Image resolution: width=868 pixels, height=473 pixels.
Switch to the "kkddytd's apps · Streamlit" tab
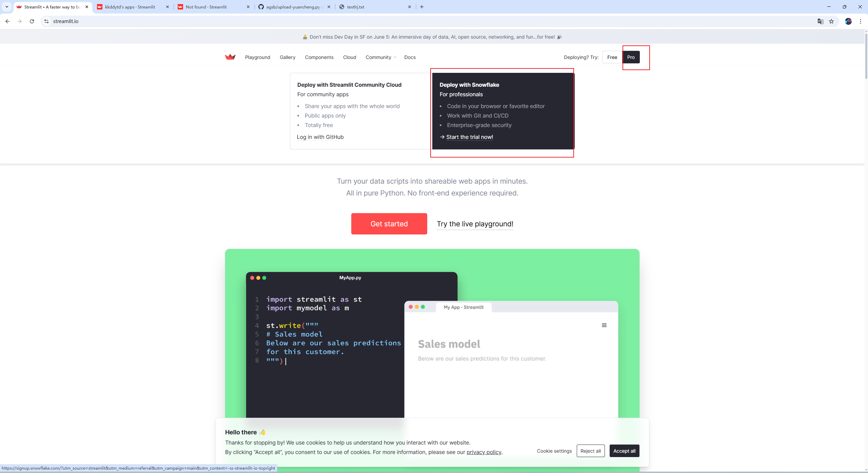pos(133,7)
